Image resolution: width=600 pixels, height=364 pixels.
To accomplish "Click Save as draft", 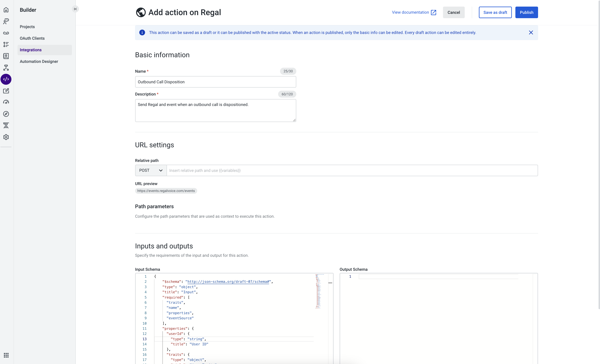I will pyautogui.click(x=495, y=12).
